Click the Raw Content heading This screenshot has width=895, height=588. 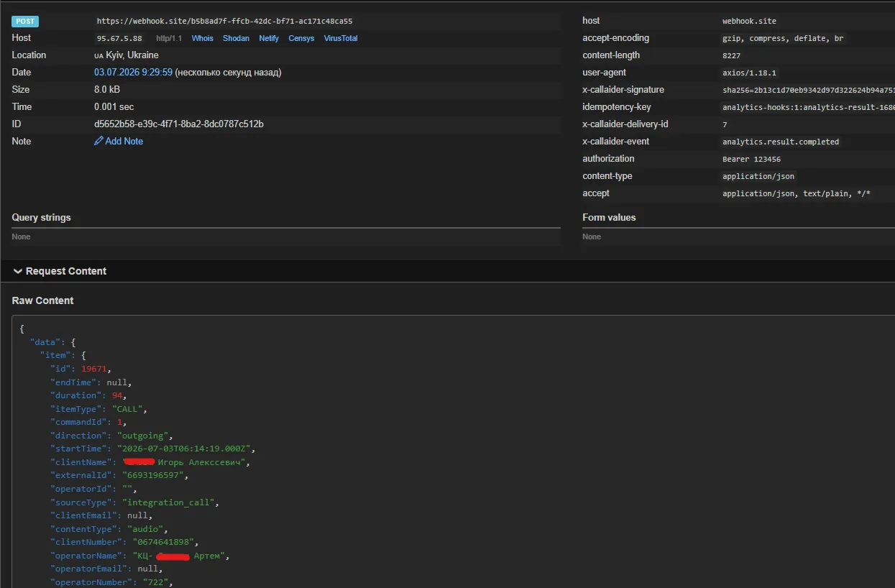pyautogui.click(x=42, y=300)
